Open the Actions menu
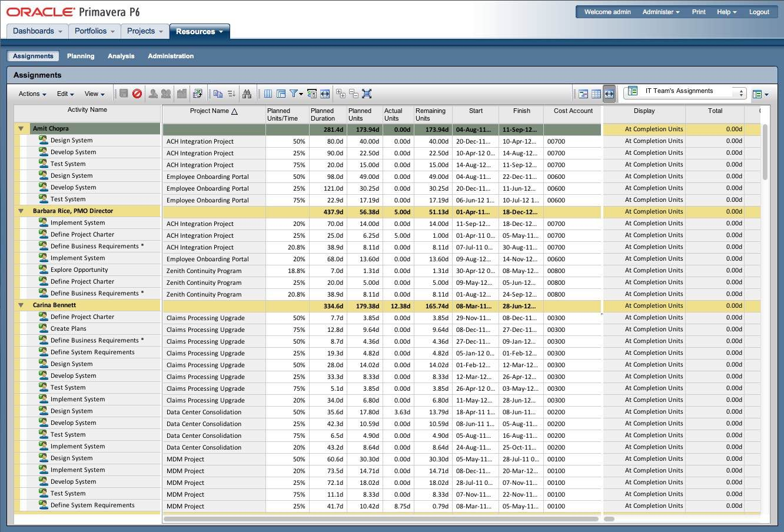The height and width of the screenshot is (532, 784). (x=32, y=94)
